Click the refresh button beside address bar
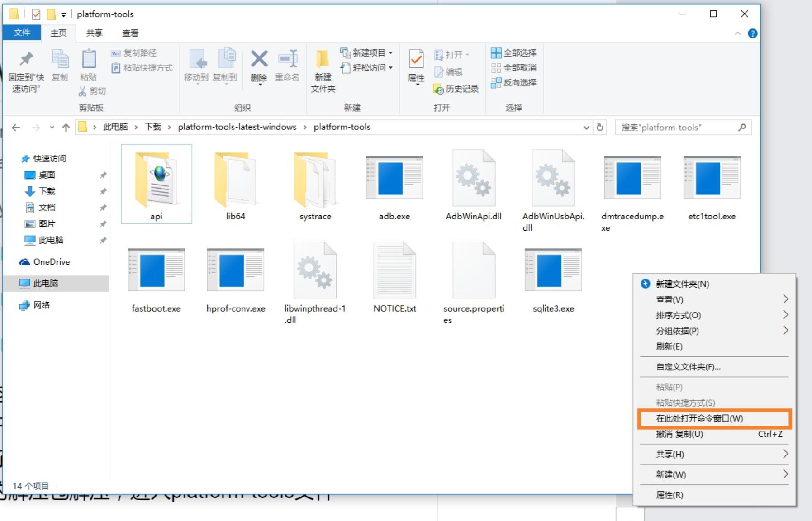The height and width of the screenshot is (521, 812). point(600,128)
